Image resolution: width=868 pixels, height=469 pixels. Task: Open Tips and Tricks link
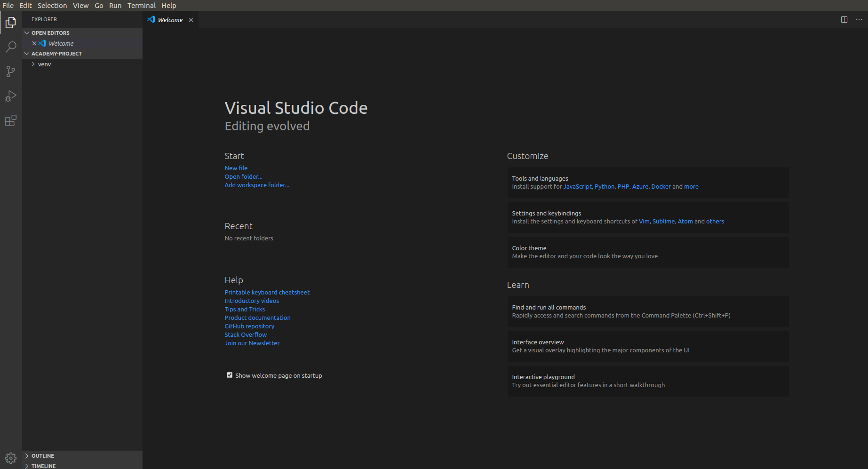coord(245,309)
